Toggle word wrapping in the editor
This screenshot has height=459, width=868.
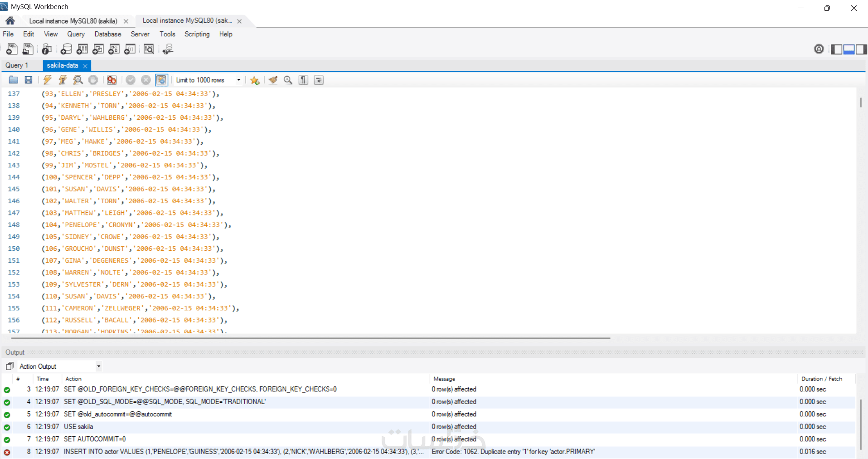point(319,80)
